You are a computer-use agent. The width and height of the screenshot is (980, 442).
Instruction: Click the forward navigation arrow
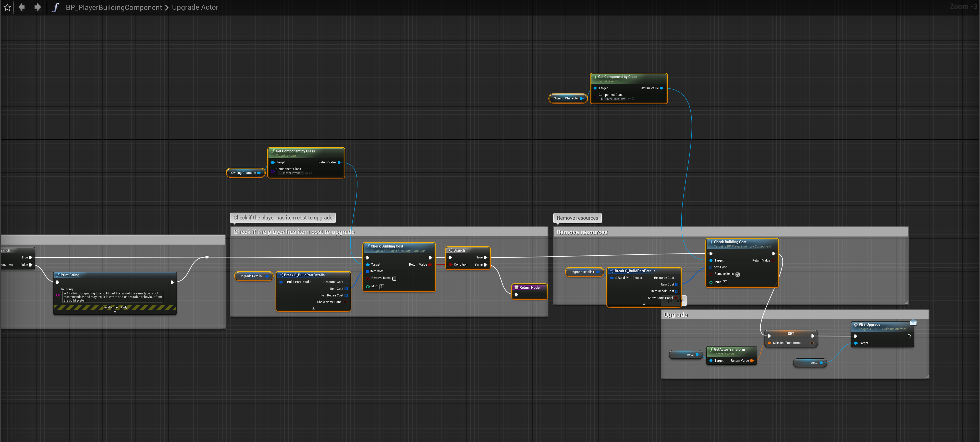coord(37,7)
